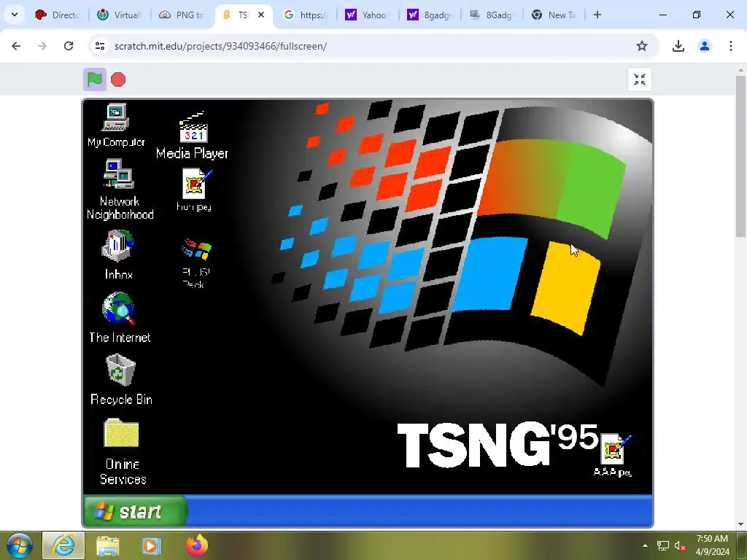Screen dimensions: 747x560
Task: Open the Windows 7 Start orb
Action: pos(19,545)
